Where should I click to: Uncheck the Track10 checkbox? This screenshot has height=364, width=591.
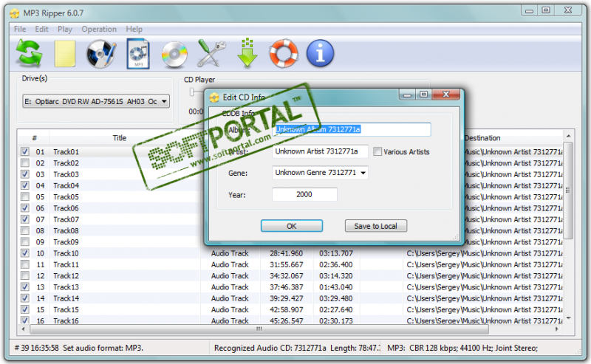tap(25, 253)
